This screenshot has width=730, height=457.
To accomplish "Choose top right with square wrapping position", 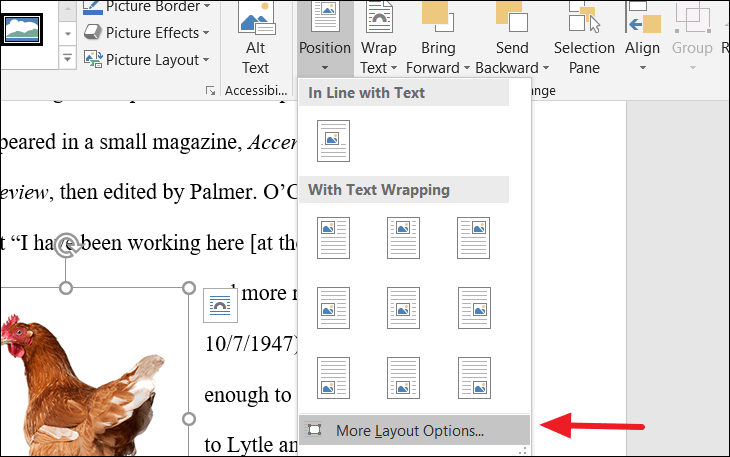I will coord(473,238).
